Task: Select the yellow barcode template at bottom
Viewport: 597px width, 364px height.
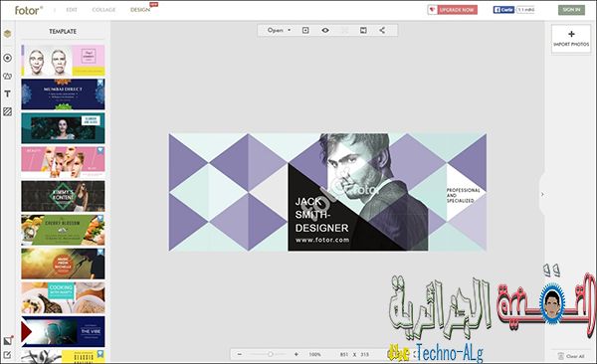Action: pos(64,356)
